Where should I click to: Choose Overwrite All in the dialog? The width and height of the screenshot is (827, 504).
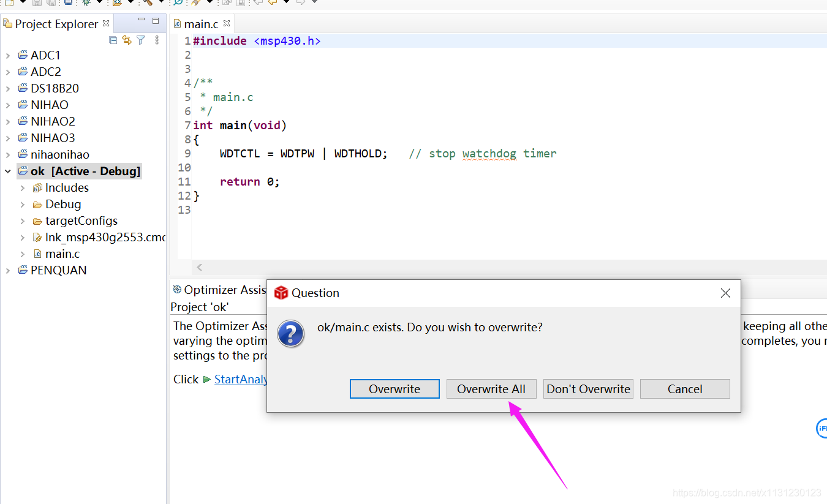tap(491, 389)
